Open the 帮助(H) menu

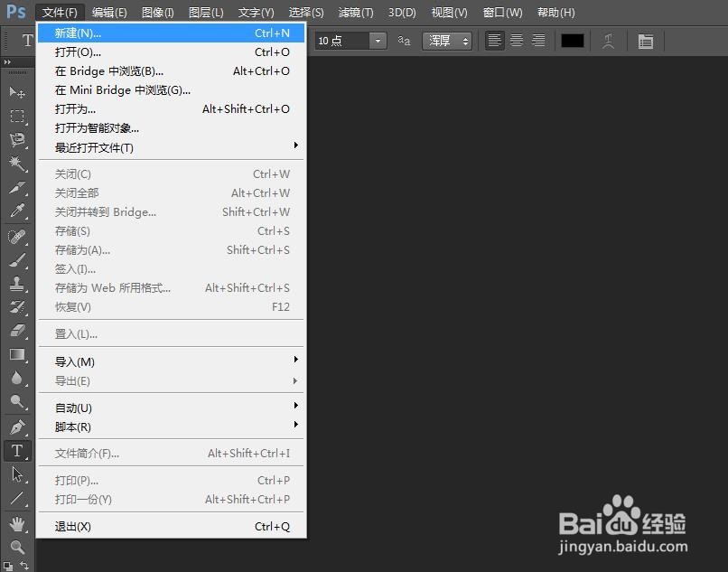(555, 12)
